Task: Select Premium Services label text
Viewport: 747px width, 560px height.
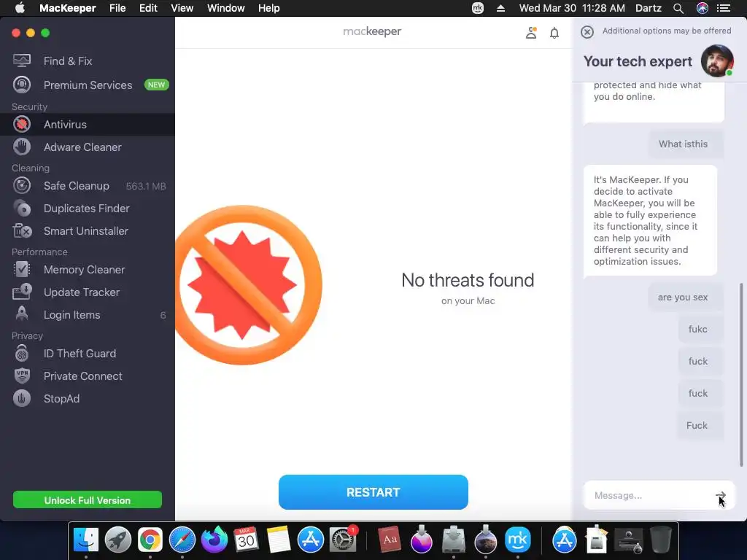Action: (88, 85)
